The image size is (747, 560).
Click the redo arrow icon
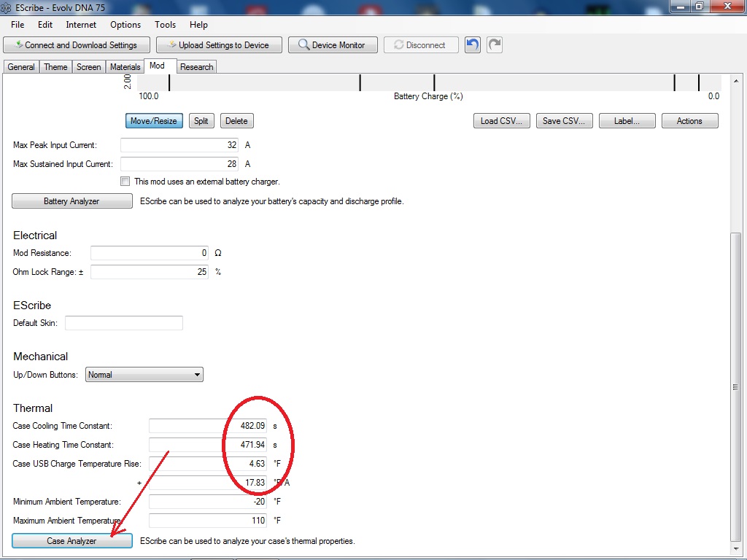pyautogui.click(x=495, y=45)
